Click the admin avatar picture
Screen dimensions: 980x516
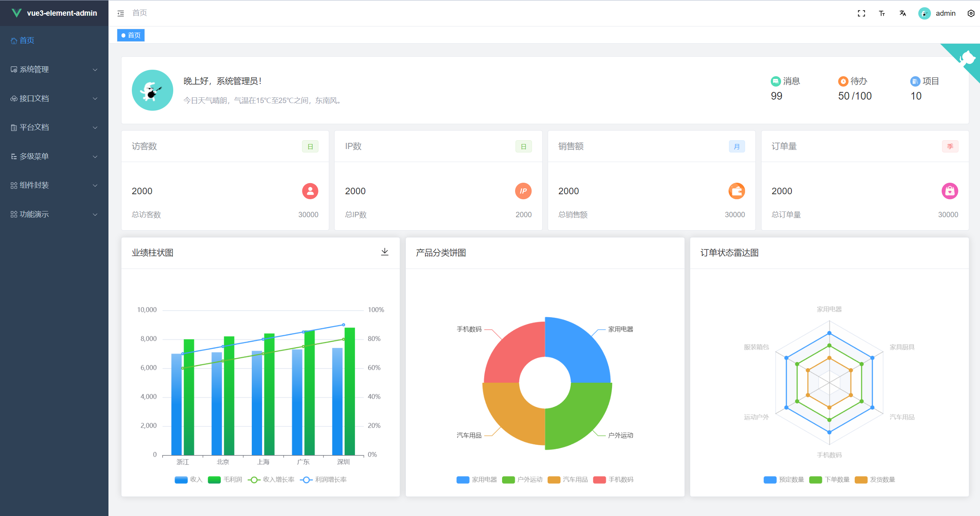point(924,13)
